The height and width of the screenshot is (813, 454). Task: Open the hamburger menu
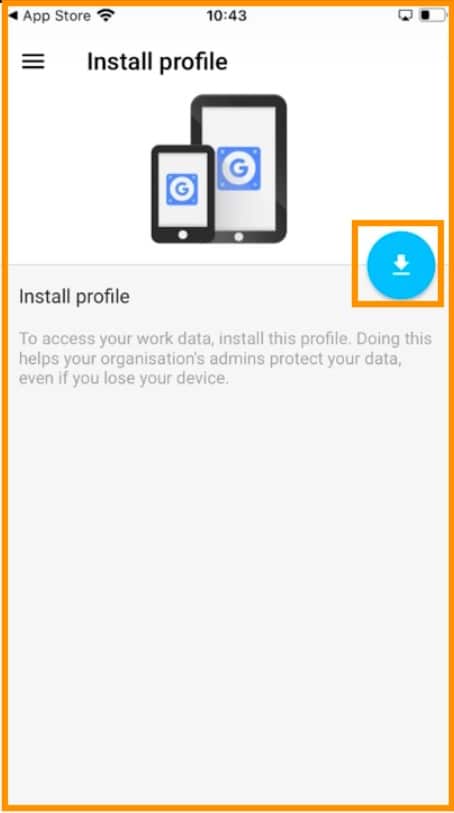(33, 62)
